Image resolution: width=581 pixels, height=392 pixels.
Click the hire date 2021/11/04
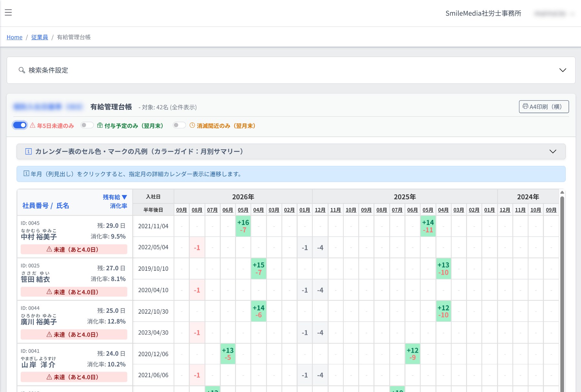[153, 226]
